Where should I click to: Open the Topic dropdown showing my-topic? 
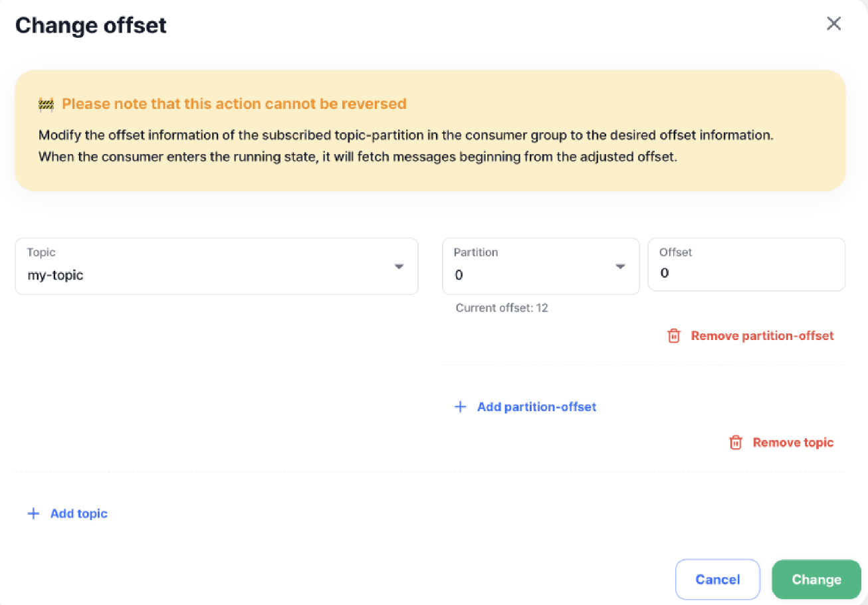(216, 266)
